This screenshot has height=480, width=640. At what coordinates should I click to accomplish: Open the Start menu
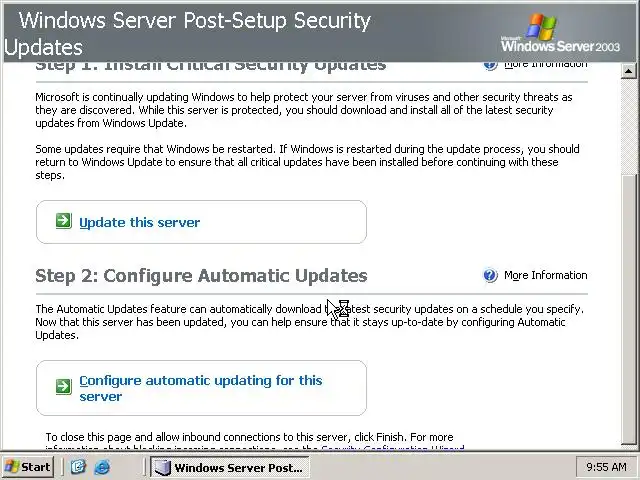[28, 467]
